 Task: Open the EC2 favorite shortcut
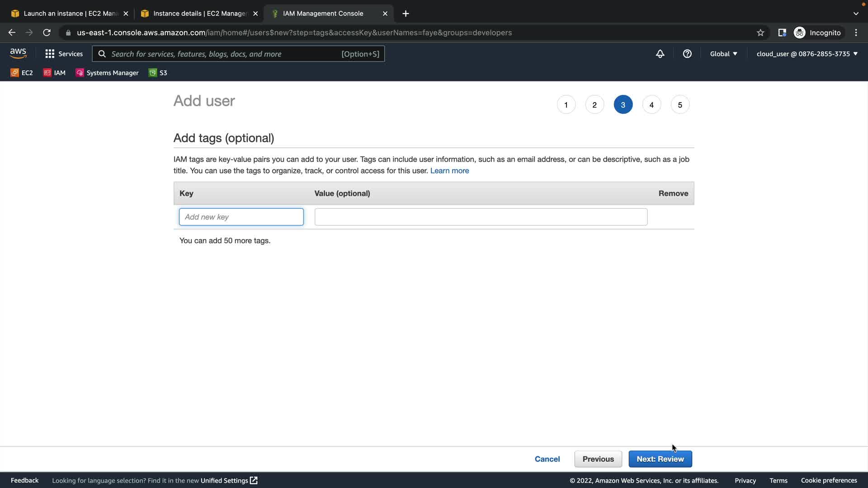point(22,73)
